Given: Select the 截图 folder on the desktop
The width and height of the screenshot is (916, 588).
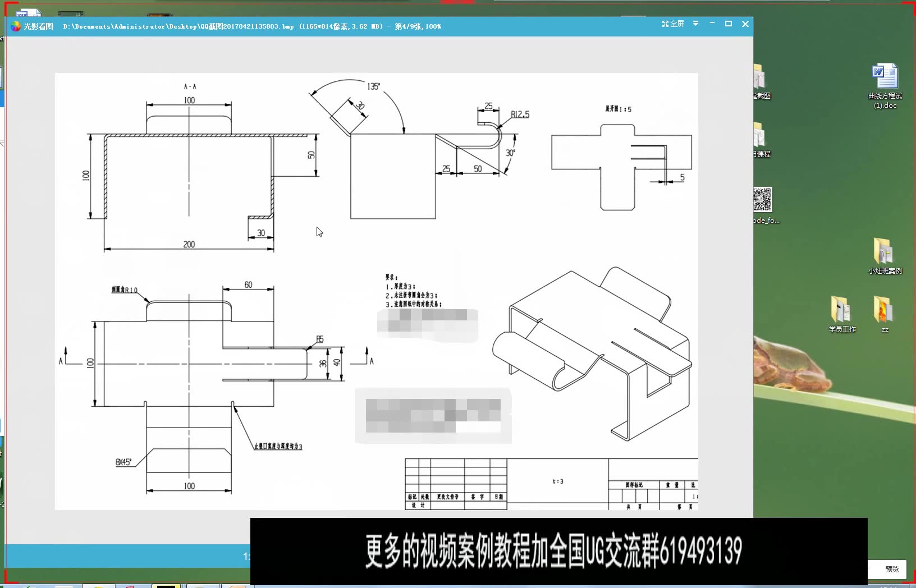Looking at the screenshot, I should pyautogui.click(x=761, y=82).
